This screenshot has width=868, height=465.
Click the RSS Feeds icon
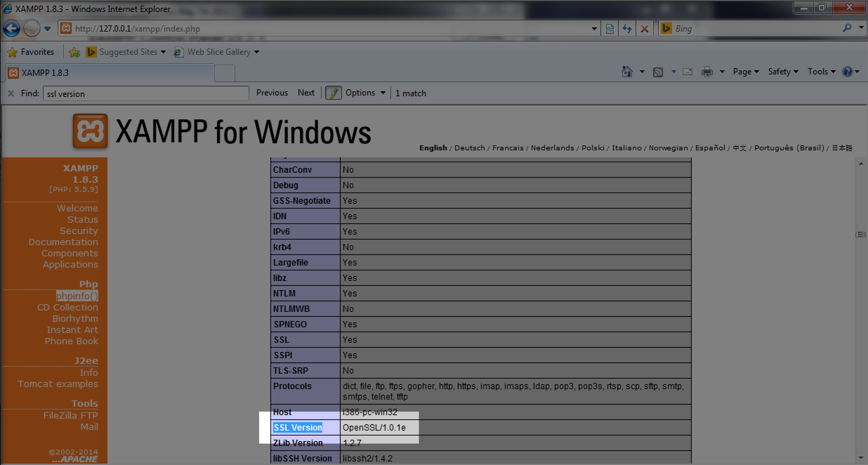658,72
